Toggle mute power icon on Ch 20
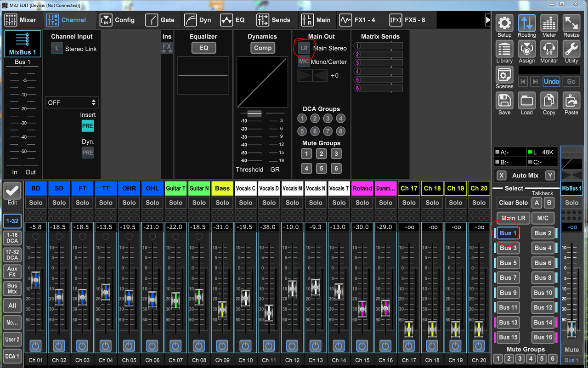 [479, 345]
